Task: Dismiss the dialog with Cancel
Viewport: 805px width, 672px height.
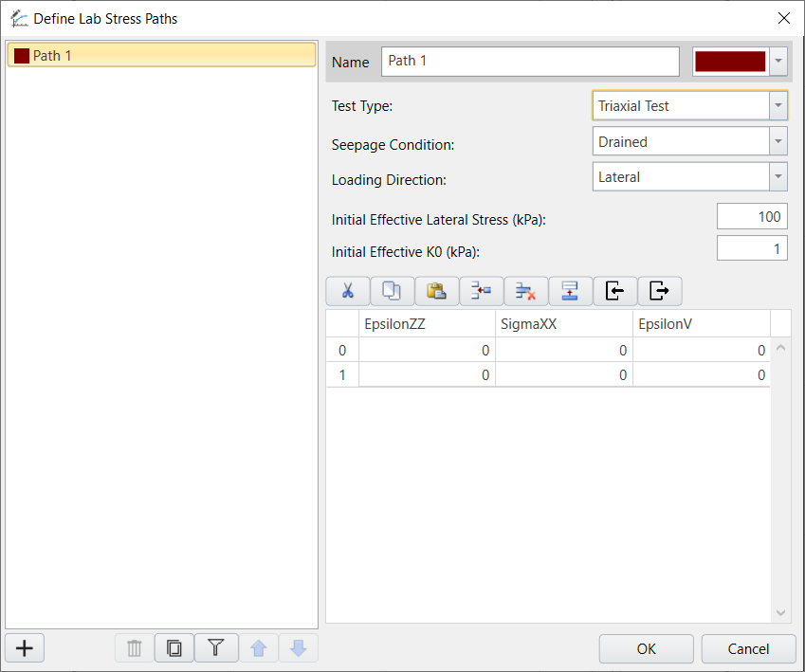Action: (748, 648)
